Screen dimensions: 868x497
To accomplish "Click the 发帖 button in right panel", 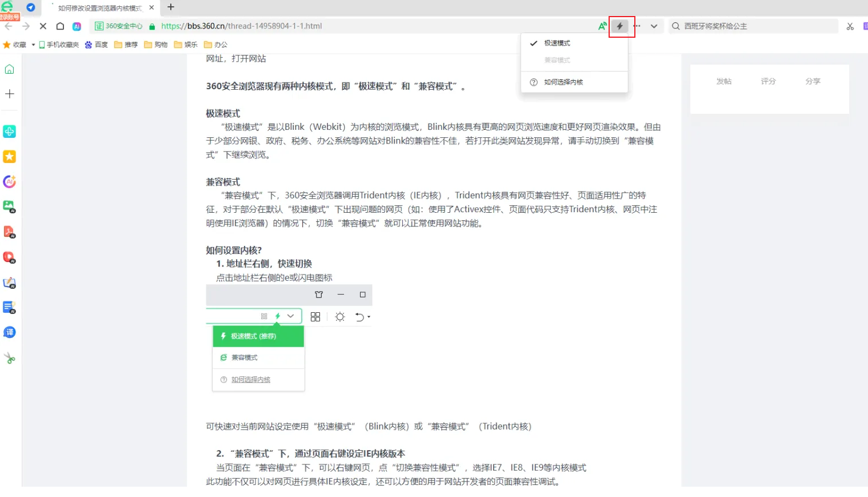I will [x=724, y=81].
